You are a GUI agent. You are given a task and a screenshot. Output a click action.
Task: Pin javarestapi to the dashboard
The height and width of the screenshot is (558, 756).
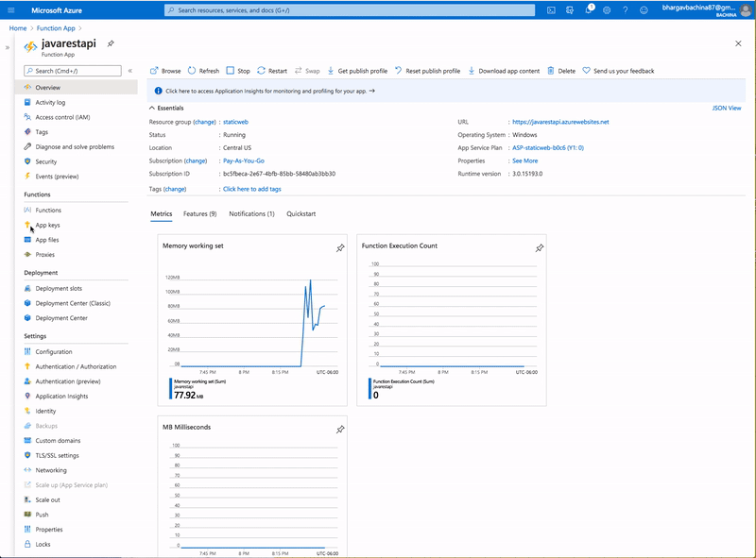[110, 42]
